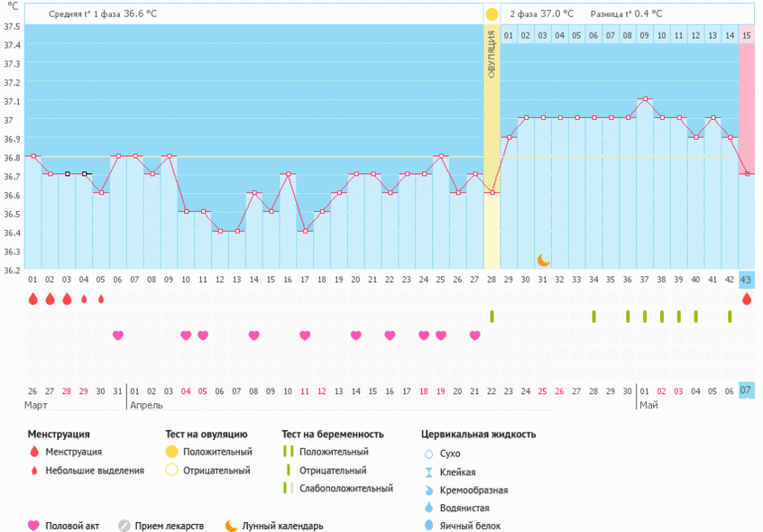Click the menstruation drop under cycle day 01
This screenshot has width=763, height=532.
point(33,298)
